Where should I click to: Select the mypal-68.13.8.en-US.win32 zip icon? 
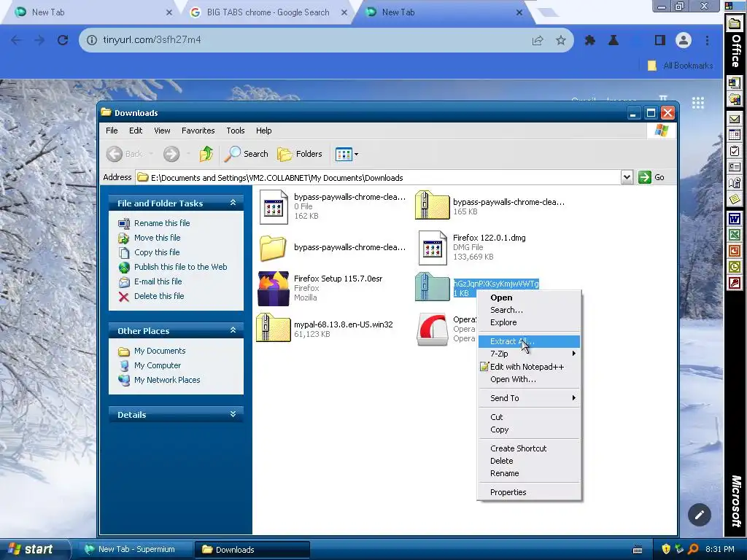[273, 328]
